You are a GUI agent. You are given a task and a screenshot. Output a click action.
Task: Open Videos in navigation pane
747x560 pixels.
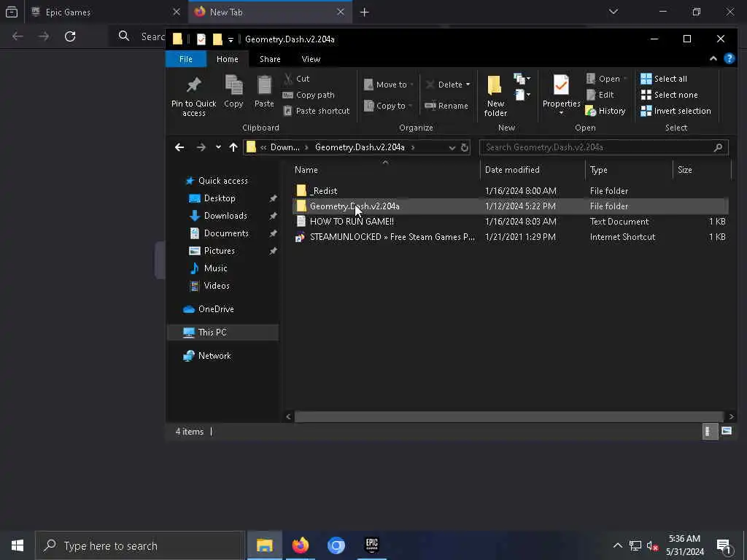(x=216, y=286)
